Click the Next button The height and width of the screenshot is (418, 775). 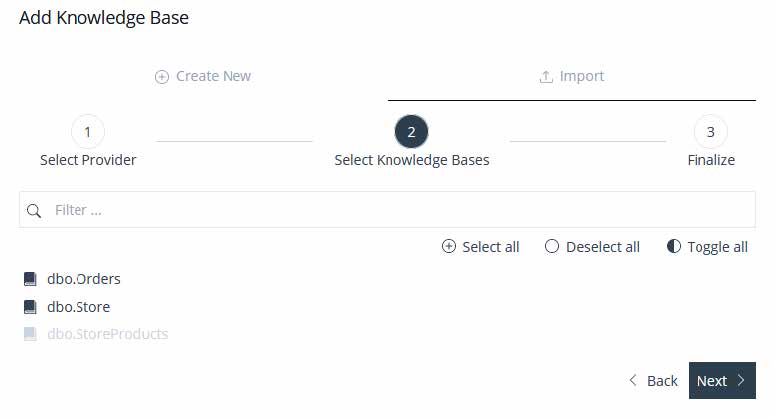[x=722, y=380]
